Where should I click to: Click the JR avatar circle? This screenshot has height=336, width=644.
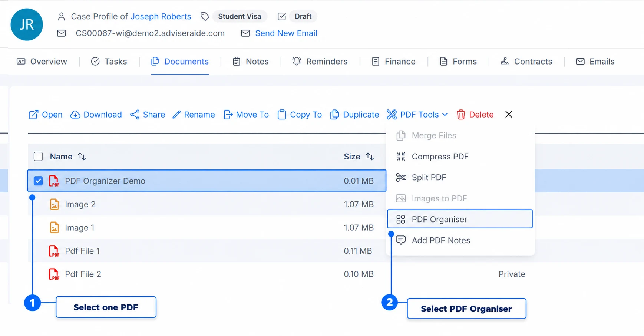[x=27, y=24]
